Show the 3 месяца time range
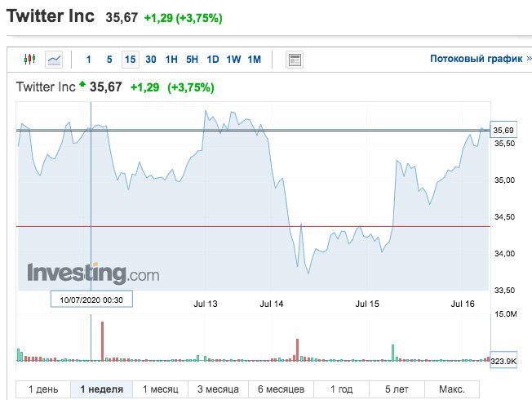Screen dimensions: 532x400 click(218, 389)
